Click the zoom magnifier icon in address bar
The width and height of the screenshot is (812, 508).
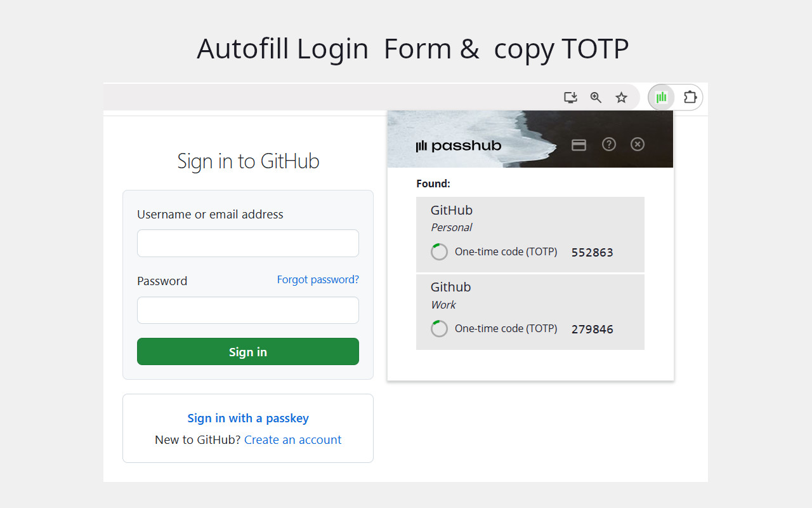point(596,97)
